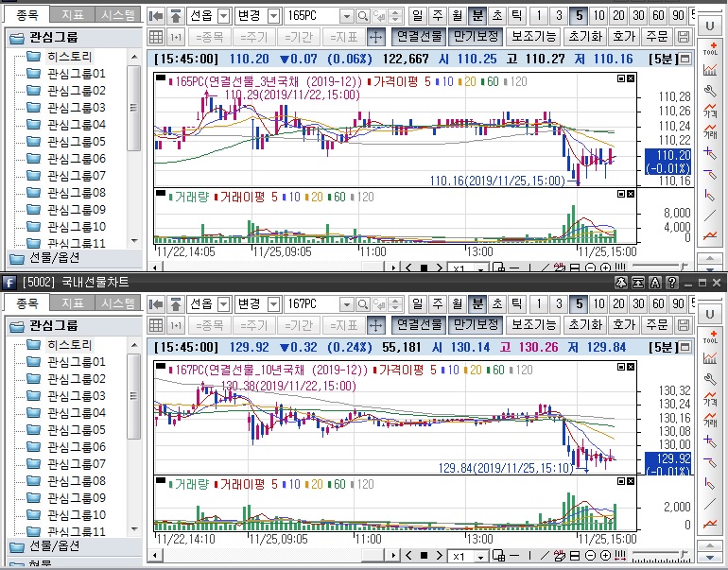Expand the 167PC symbol code dropdown
The height and width of the screenshot is (570, 728).
point(347,304)
